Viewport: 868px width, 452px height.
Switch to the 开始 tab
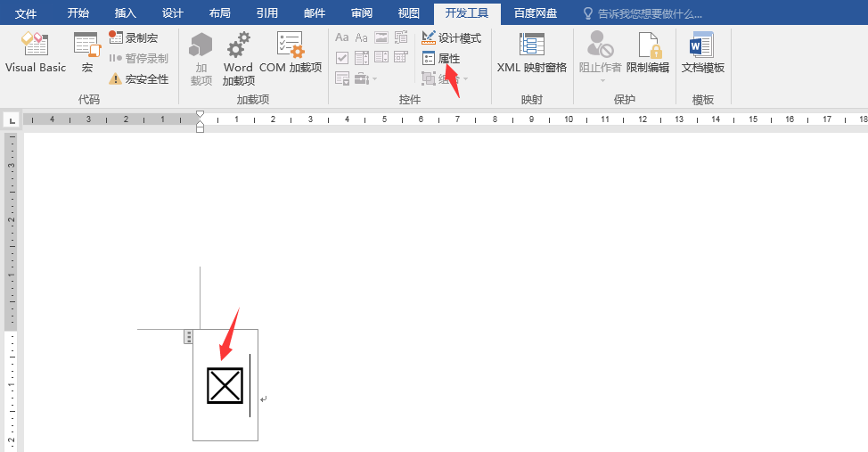tap(78, 12)
